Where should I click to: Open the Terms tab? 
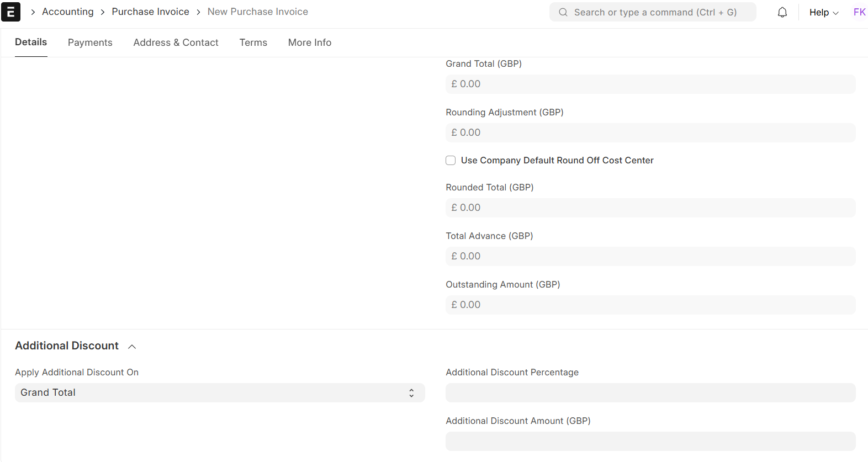(x=253, y=43)
